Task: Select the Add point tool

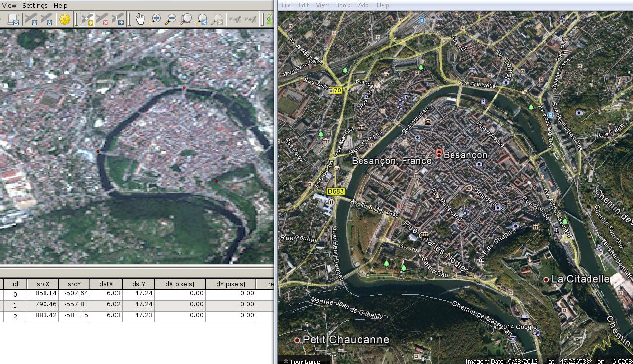Action: [88, 20]
